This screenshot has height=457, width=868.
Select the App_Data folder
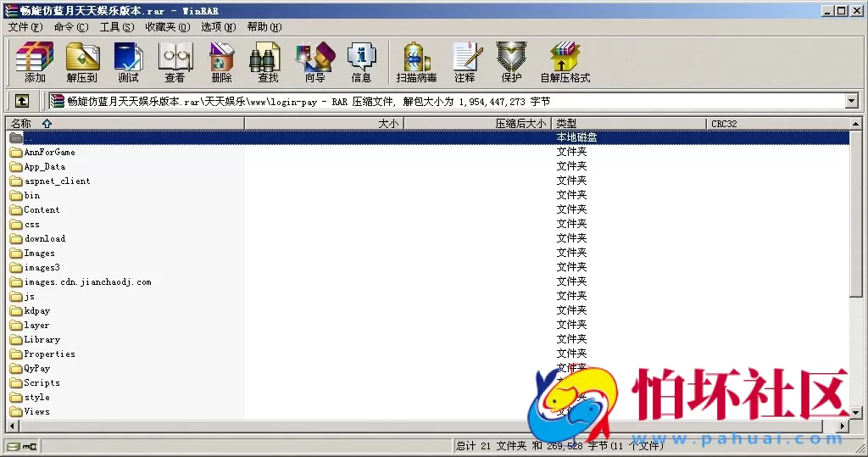(x=37, y=166)
